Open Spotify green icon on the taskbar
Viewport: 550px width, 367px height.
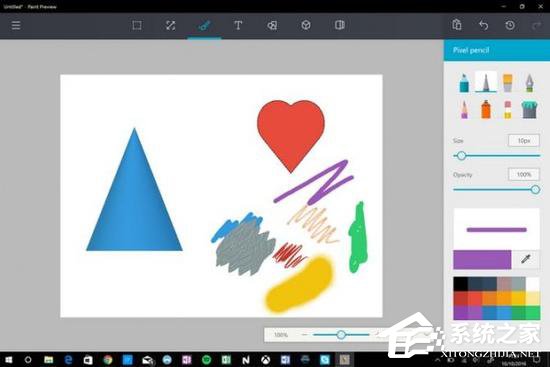click(x=207, y=360)
